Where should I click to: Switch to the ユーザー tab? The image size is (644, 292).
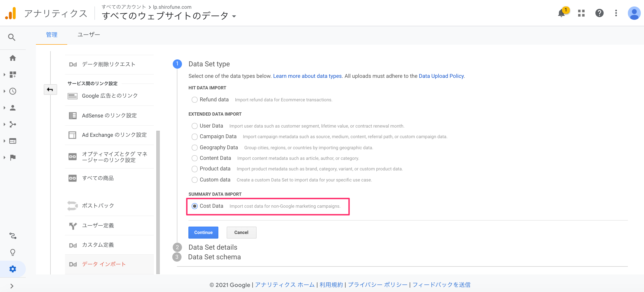coord(89,35)
